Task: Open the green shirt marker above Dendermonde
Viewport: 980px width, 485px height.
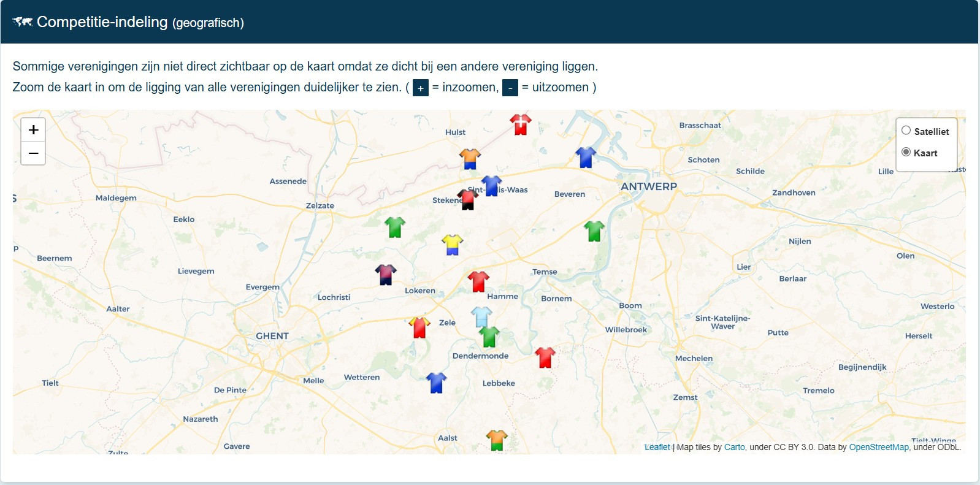Action: click(489, 337)
